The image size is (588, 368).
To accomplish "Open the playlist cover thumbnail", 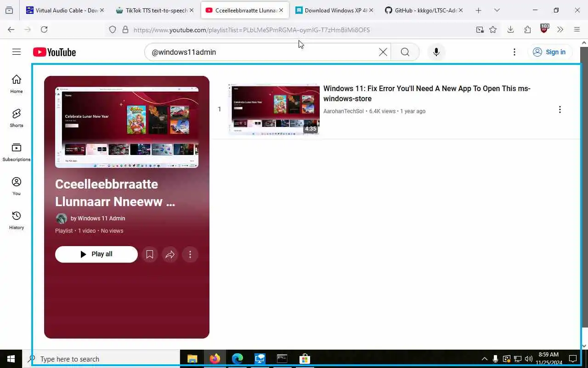I will 127,127.
